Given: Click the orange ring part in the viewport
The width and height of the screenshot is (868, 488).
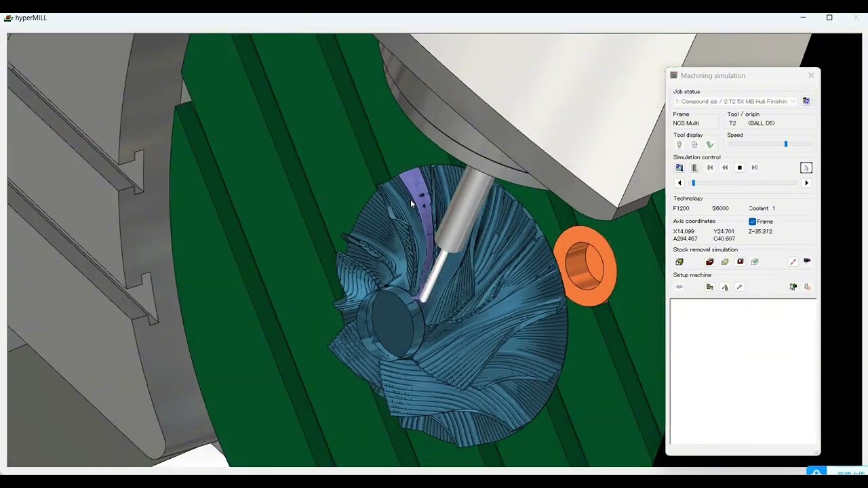Looking at the screenshot, I should [585, 266].
